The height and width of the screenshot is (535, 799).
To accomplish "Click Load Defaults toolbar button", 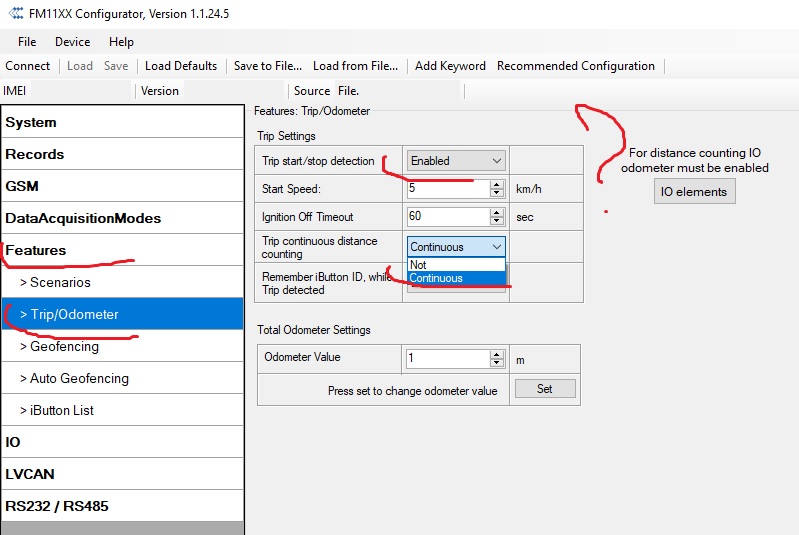I will [181, 66].
